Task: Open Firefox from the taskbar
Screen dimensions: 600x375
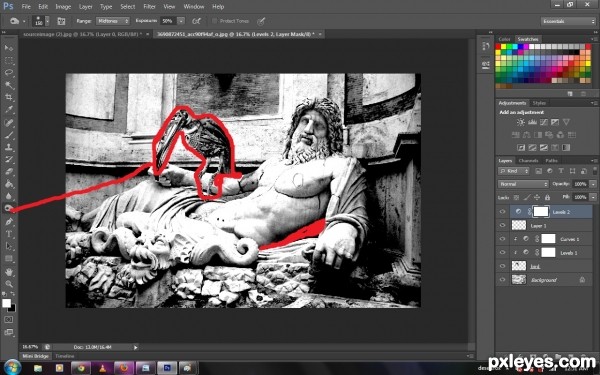Action: pos(123,368)
